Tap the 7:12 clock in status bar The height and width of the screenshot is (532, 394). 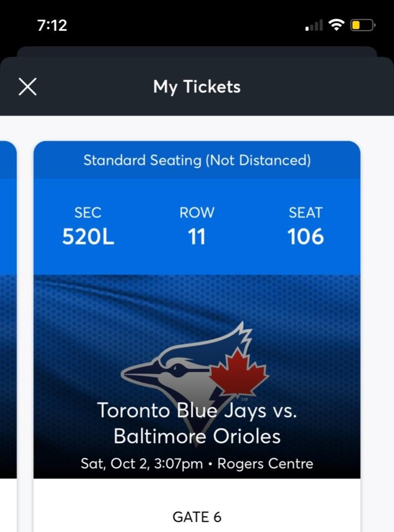click(52, 25)
